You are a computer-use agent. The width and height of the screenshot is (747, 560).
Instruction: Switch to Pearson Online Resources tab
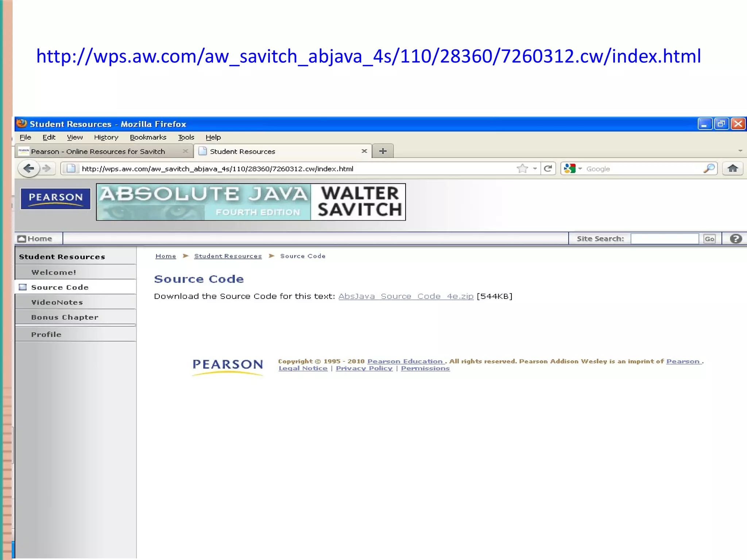pos(98,151)
